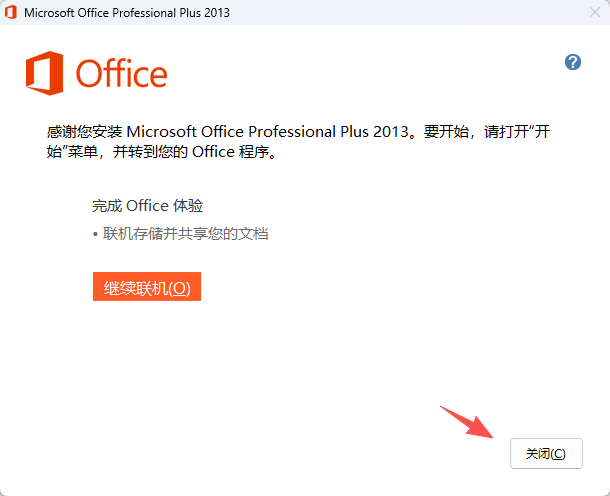The image size is (610, 496).
Task: Click the bullet text 联机存储并共享您的文档
Action: tap(185, 234)
